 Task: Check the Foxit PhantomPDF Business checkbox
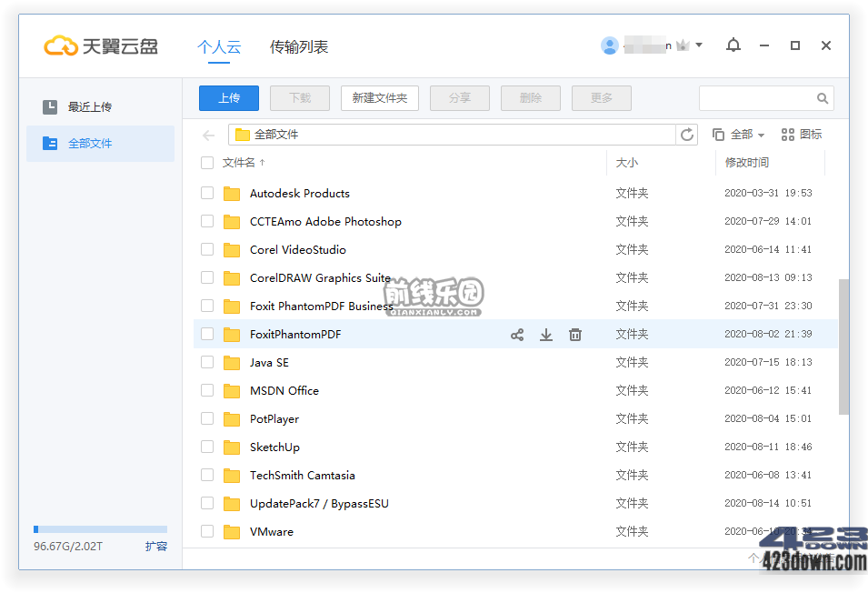(x=207, y=306)
